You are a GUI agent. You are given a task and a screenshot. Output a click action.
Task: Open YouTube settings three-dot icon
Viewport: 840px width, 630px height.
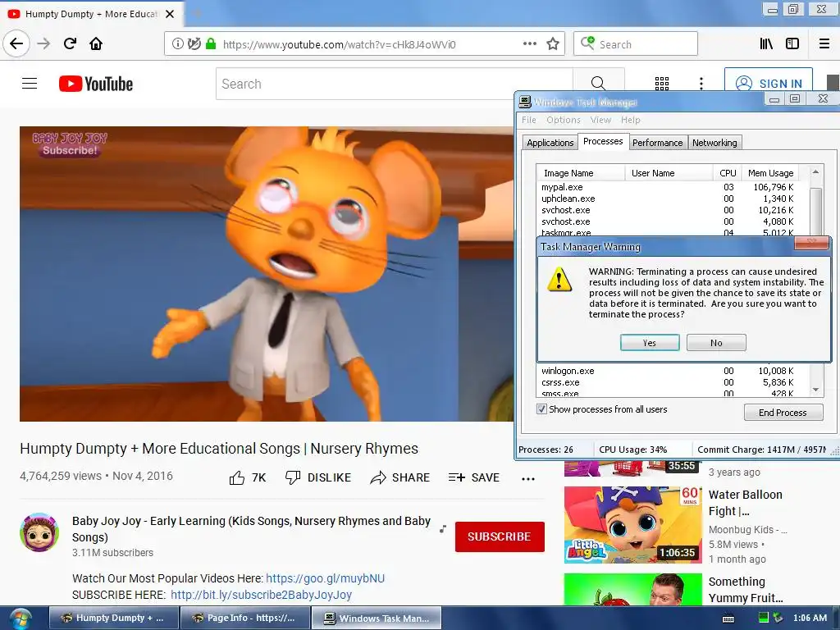tap(701, 84)
